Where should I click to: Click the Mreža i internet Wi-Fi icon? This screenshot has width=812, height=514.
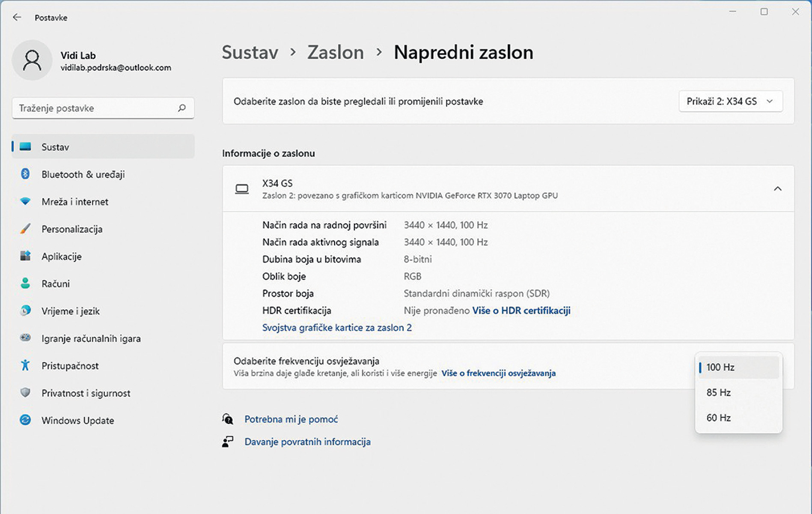(x=25, y=201)
